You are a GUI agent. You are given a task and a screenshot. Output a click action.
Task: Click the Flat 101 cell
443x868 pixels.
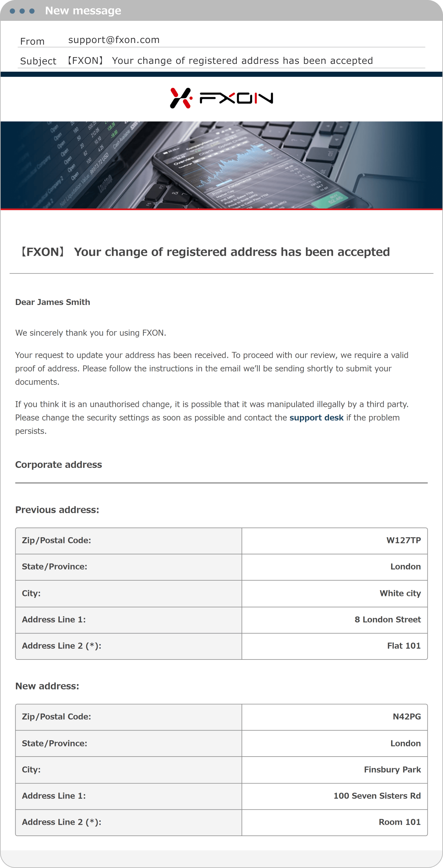pyautogui.click(x=404, y=645)
